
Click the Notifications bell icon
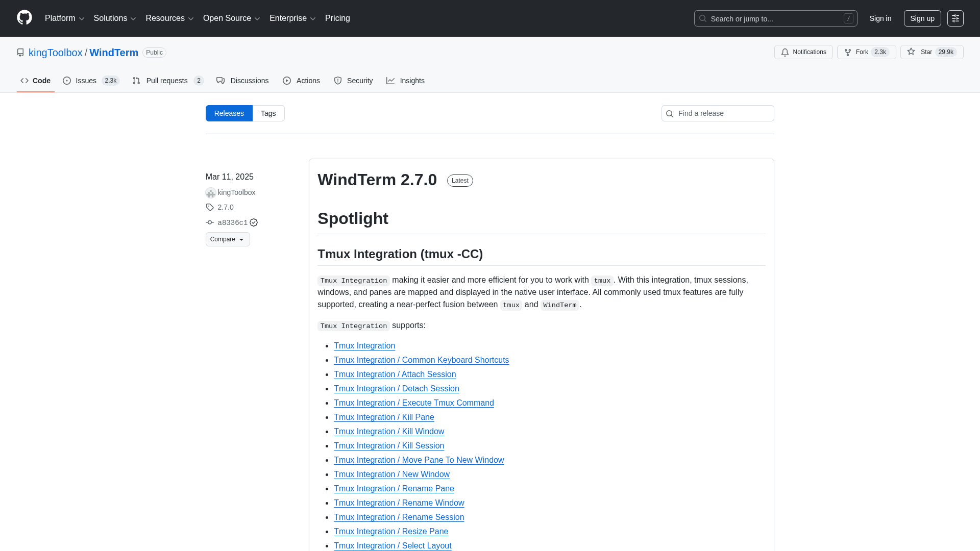pyautogui.click(x=785, y=52)
